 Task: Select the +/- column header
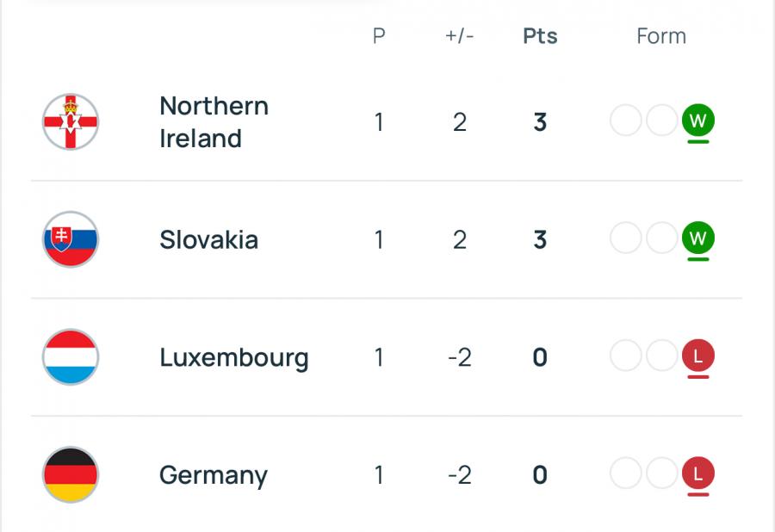point(459,36)
